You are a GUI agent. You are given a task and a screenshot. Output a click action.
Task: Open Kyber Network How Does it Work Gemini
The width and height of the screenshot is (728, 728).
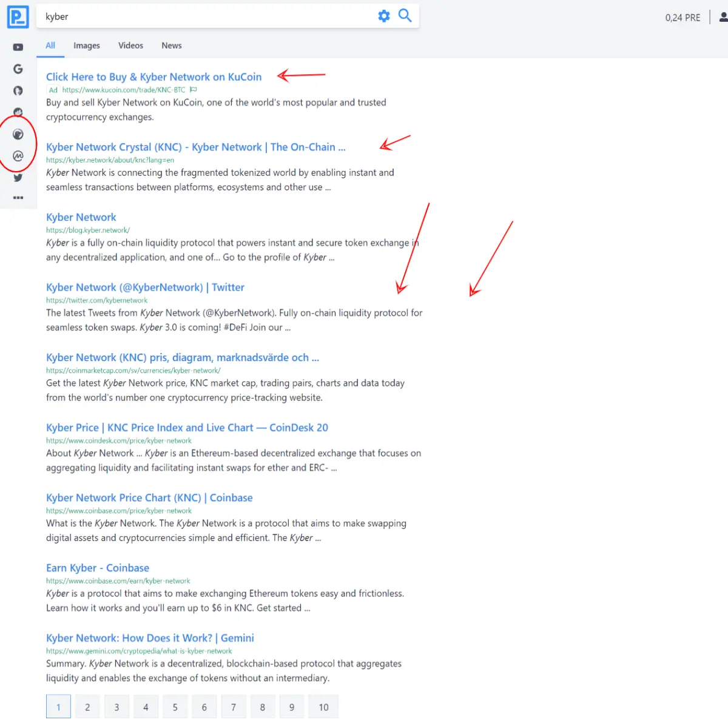150,638
